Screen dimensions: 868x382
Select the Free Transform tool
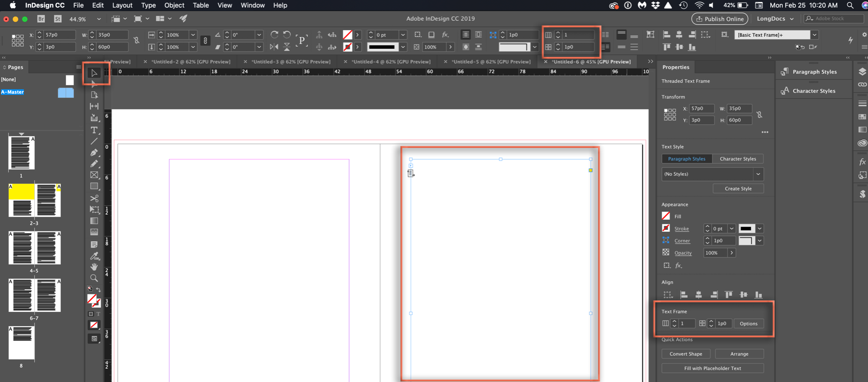tap(94, 210)
